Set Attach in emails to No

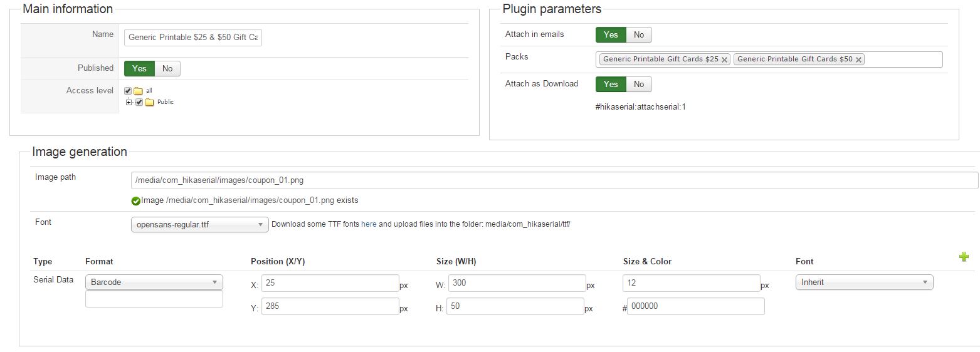click(x=639, y=35)
